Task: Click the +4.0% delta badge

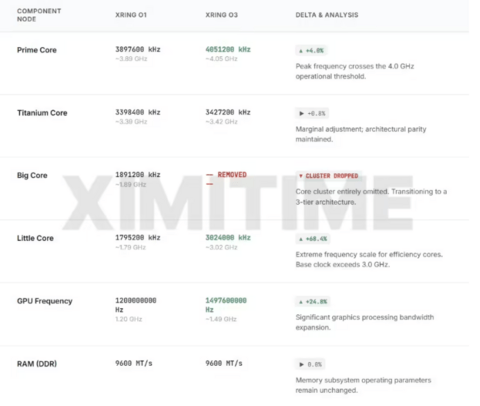Action: (311, 51)
